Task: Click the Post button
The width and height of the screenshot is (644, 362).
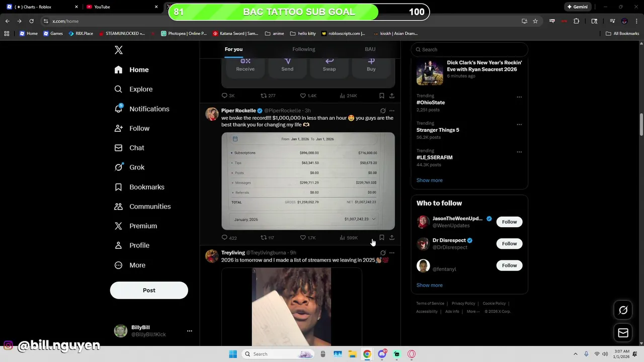Action: [x=149, y=290]
